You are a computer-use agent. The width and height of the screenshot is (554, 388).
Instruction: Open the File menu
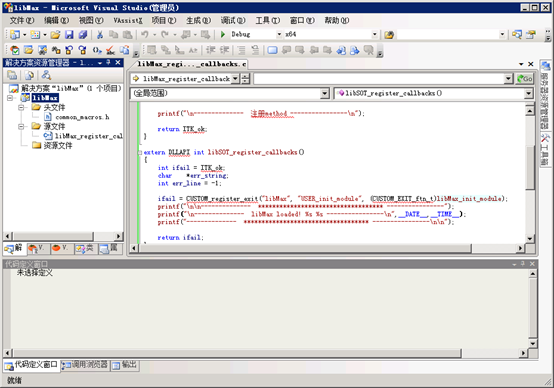[x=22, y=20]
